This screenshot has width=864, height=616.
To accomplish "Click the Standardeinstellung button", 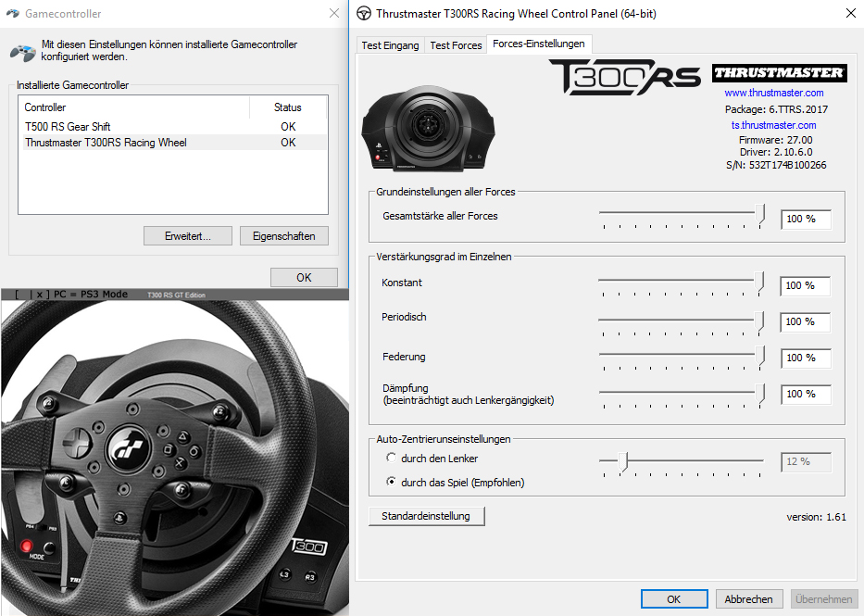I will click(427, 516).
